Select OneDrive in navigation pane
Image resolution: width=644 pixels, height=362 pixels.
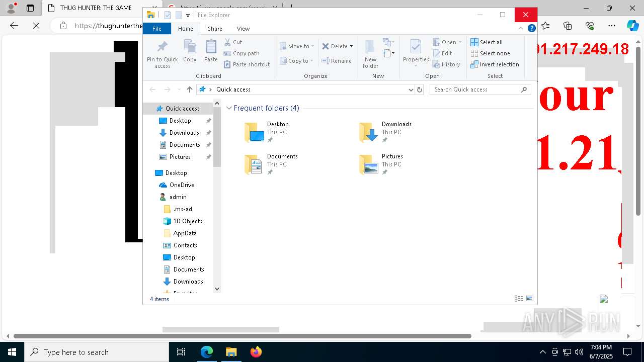pyautogui.click(x=182, y=185)
